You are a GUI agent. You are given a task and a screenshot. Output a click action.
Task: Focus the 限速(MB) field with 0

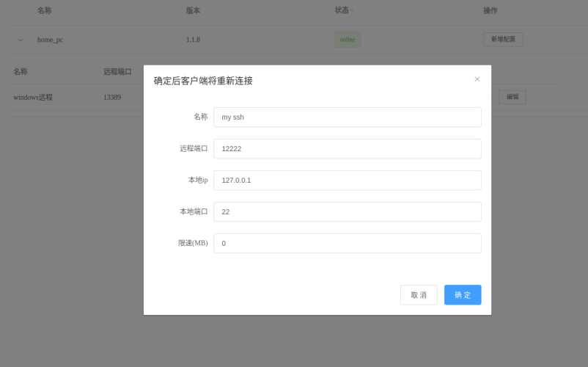pos(348,243)
